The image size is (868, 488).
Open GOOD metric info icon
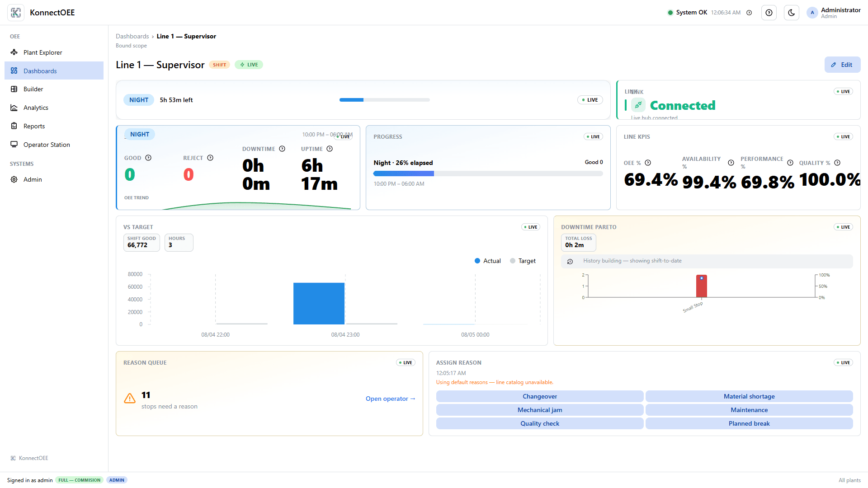tap(148, 158)
